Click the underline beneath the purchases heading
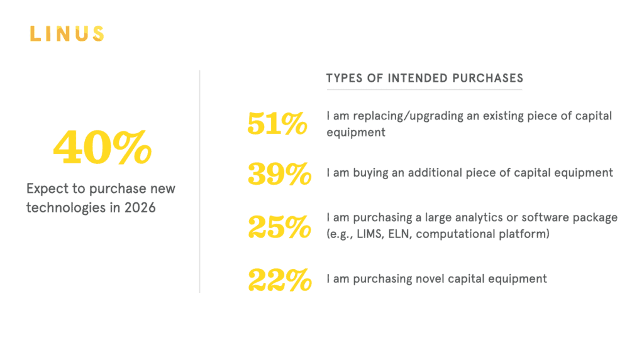Viewport: 644px width, 362px height. [x=425, y=90]
